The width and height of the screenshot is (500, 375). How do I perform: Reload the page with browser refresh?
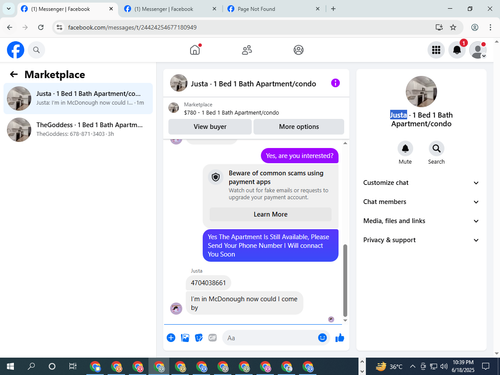point(41,27)
